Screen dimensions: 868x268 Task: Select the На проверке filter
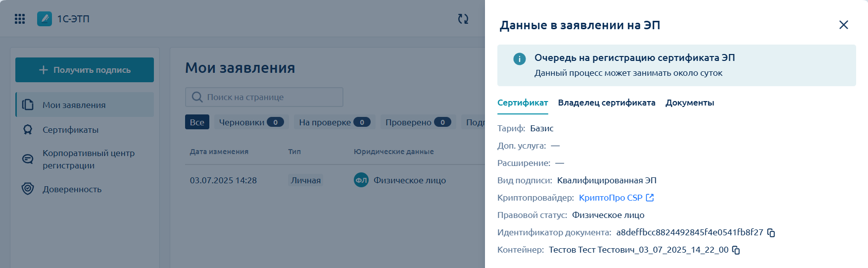pos(335,122)
